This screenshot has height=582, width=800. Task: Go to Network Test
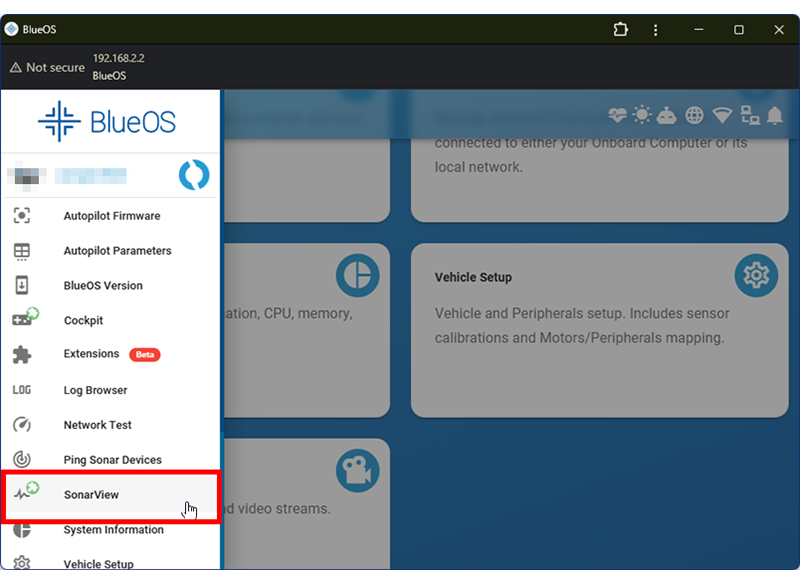pyautogui.click(x=111, y=425)
